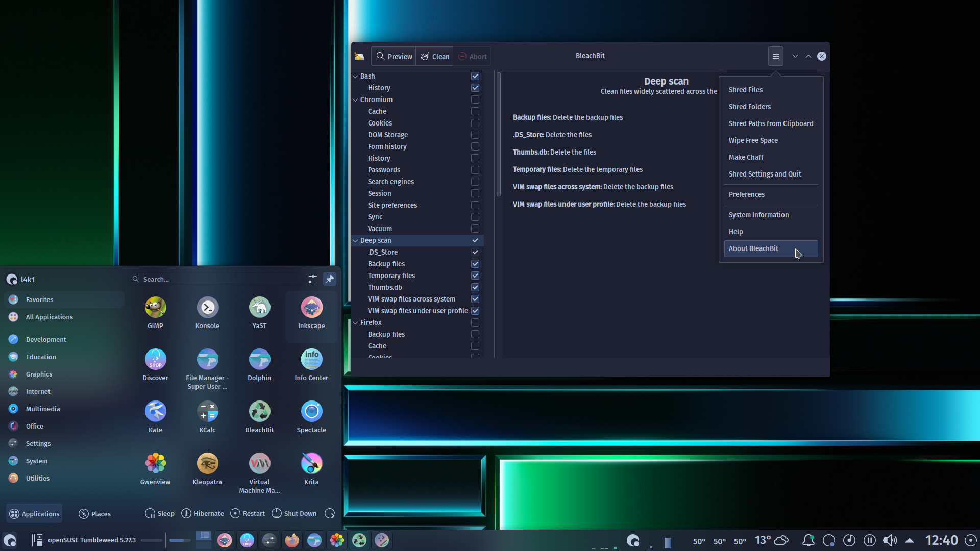
Task: Enable the Chromium Cache checkbox
Action: tap(475, 111)
